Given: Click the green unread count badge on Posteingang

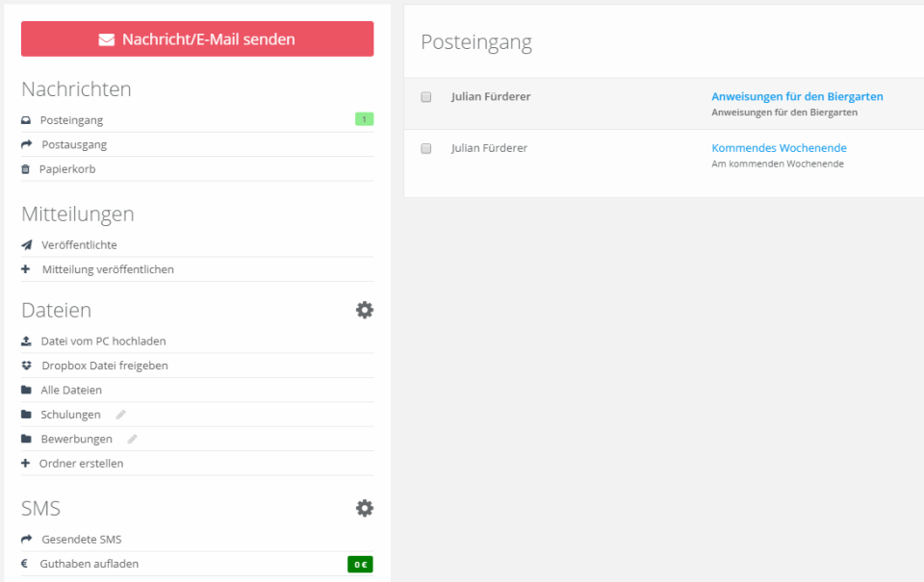Looking at the screenshot, I should tap(364, 118).
